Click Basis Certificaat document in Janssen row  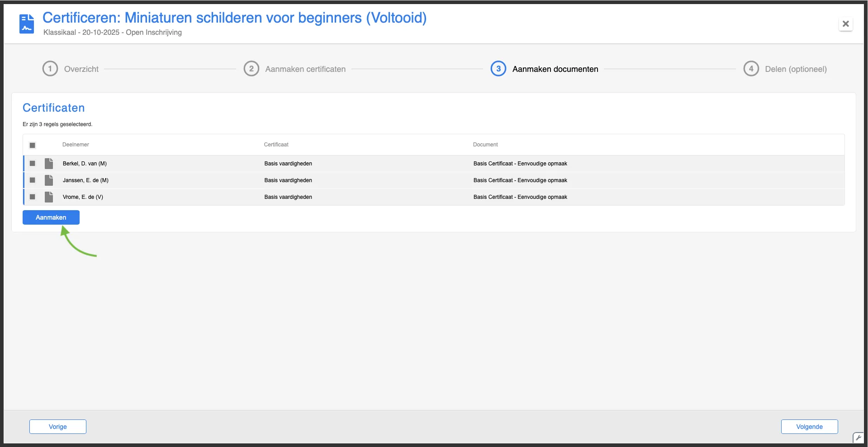coord(520,180)
